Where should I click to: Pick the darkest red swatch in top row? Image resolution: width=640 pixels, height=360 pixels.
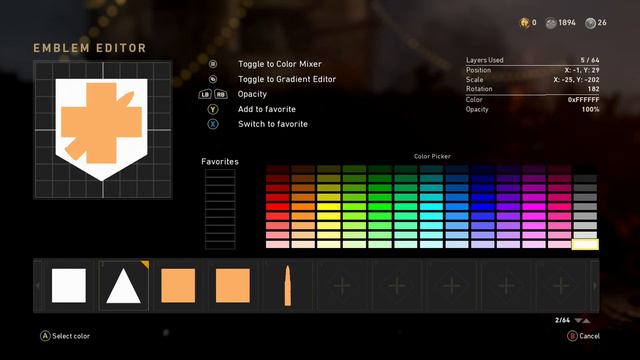coord(278,169)
